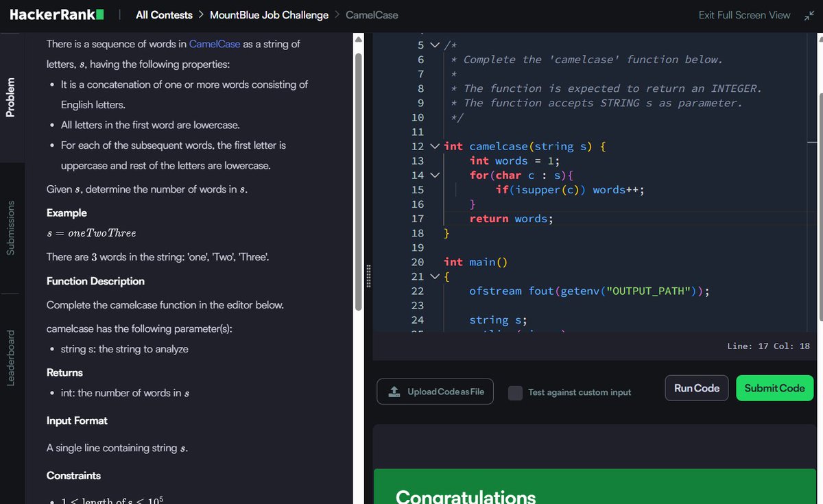Collapse the comment block fold arrow at line 5
The width and height of the screenshot is (823, 504).
pos(434,45)
